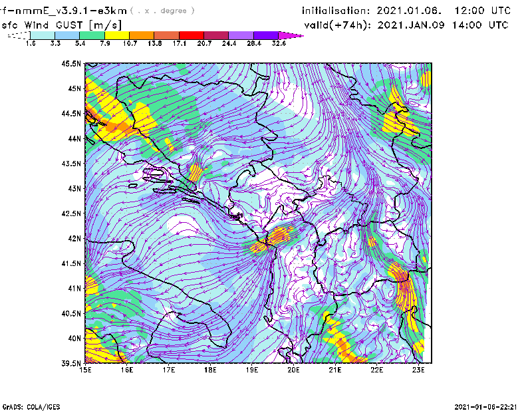Click the '2021-01-06-22:21' timestamp
Image resolution: width=532 pixels, height=411 pixels.
(x=485, y=407)
